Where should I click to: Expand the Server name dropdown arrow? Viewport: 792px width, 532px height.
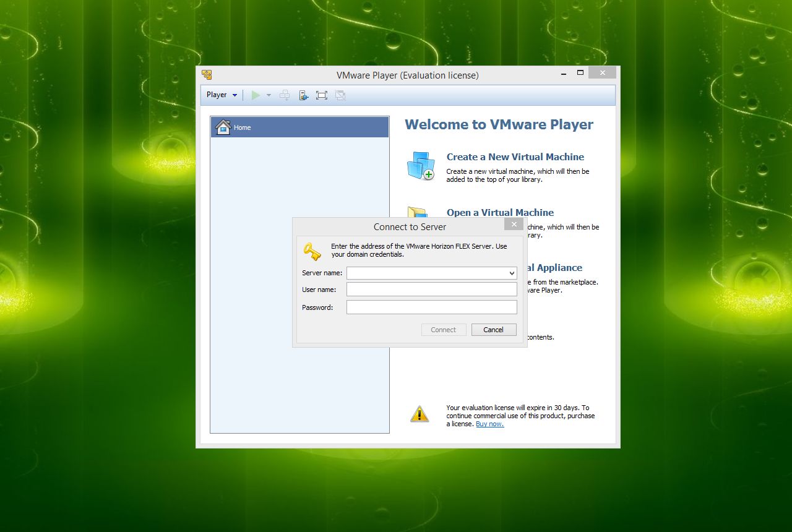(x=512, y=273)
